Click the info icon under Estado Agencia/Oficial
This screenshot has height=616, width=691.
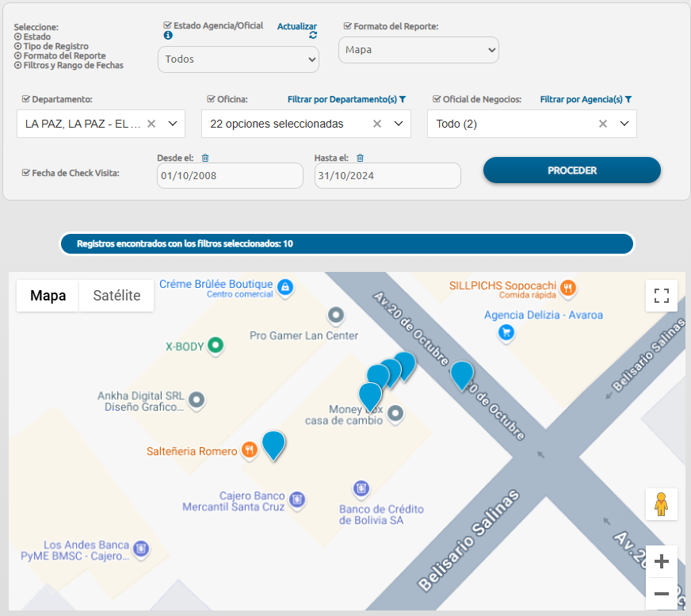pos(167,36)
